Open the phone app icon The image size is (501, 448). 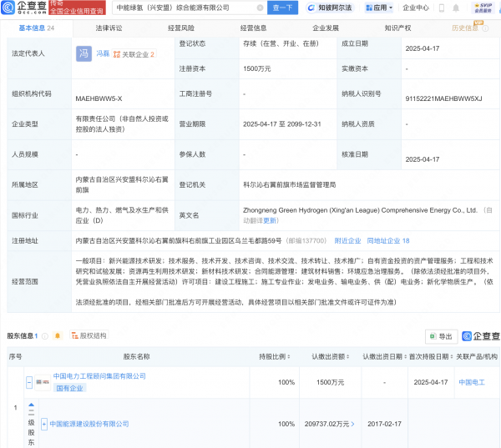point(442,8)
